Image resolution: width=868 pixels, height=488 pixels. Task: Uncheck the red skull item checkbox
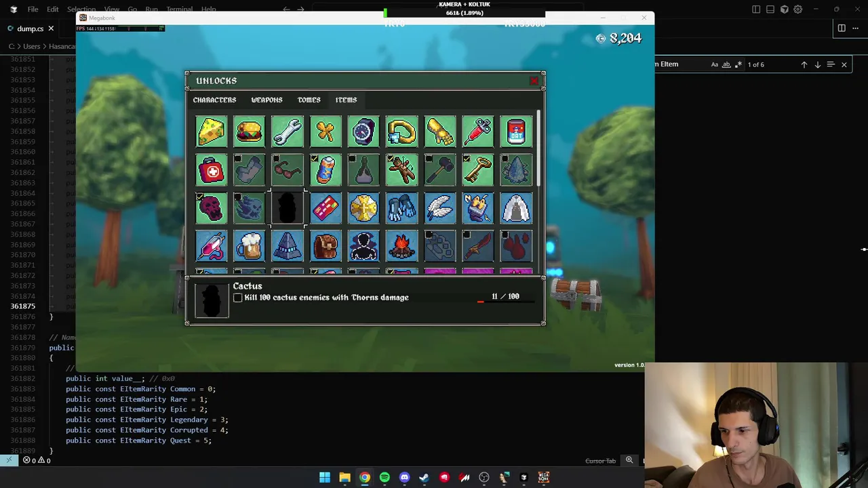tap(200, 197)
